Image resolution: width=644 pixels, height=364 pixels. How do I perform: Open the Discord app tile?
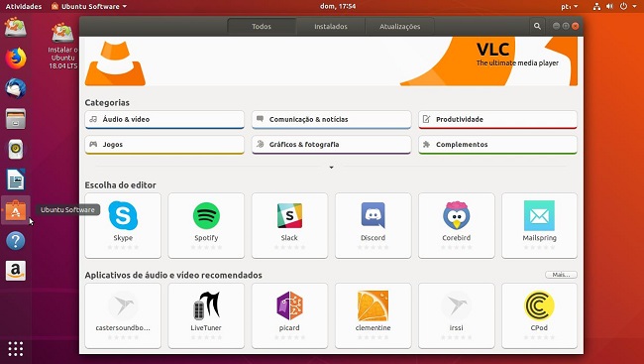pos(373,225)
